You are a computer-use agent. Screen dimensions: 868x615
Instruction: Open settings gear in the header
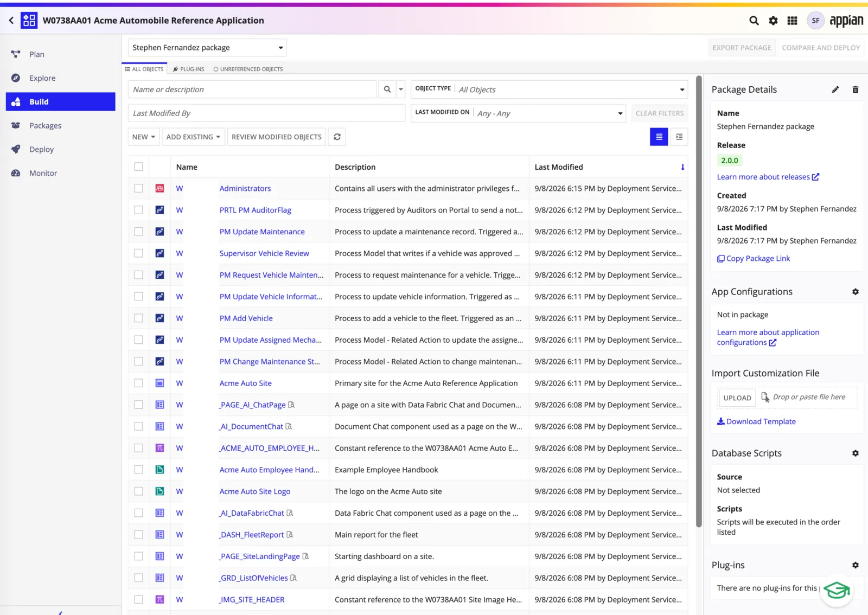pyautogui.click(x=773, y=21)
